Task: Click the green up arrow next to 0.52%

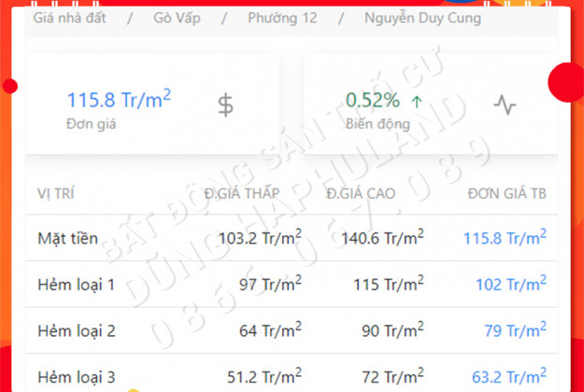Action: click(416, 100)
